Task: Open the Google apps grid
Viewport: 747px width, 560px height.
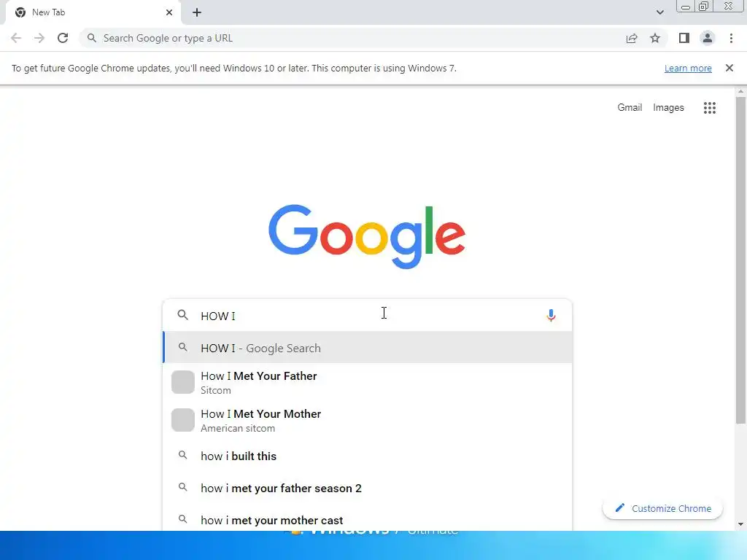Action: (x=710, y=108)
